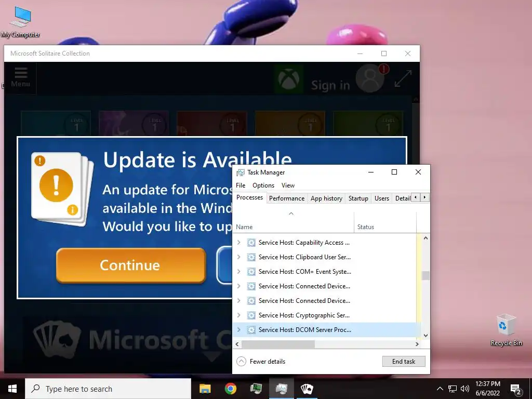Open the Windows Start menu
The image size is (532, 399).
click(x=12, y=389)
